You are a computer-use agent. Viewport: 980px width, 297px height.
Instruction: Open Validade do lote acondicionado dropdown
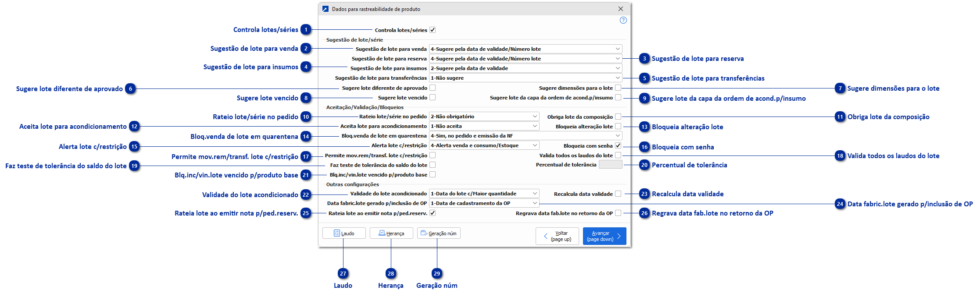[x=484, y=194]
